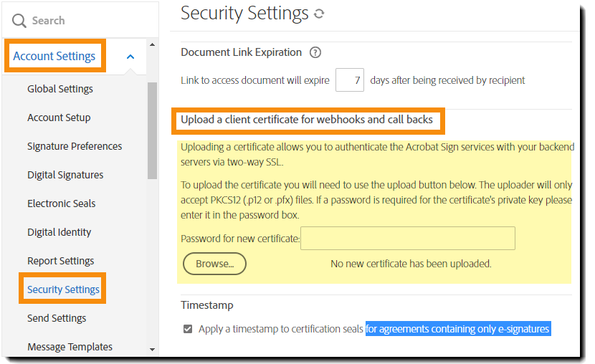Open the Document Link Expiration help icon

point(315,52)
